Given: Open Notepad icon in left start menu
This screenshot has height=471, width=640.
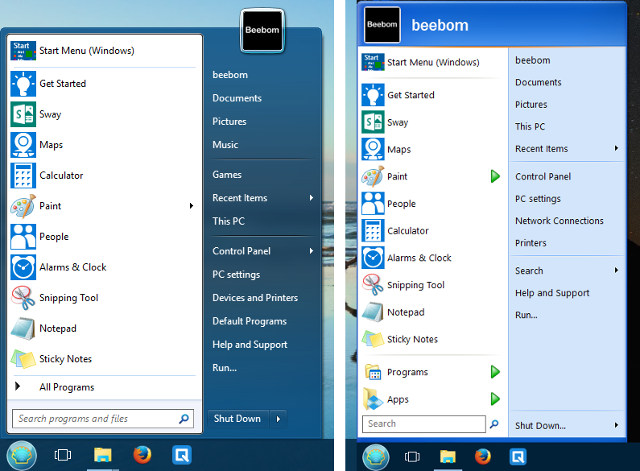Looking at the screenshot, I should 23,329.
